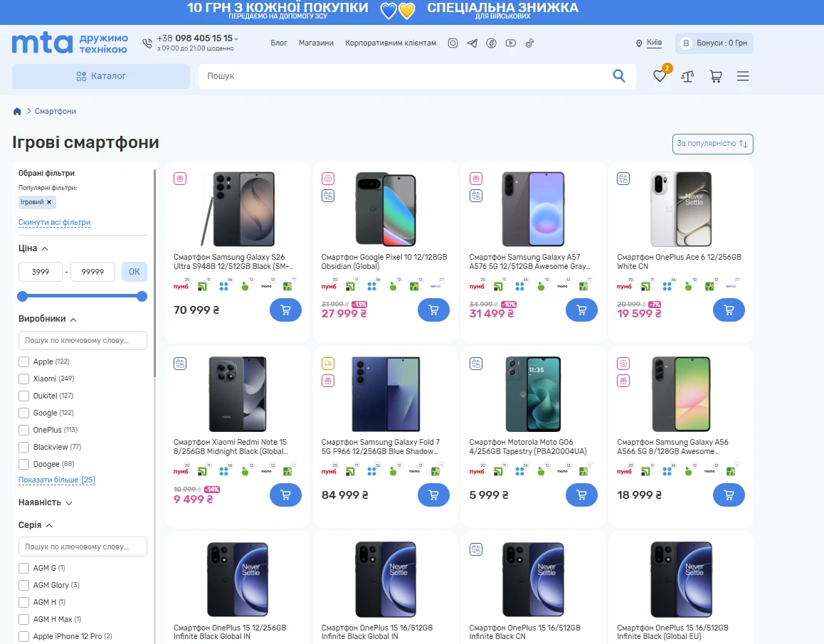Open the phone number dropdown
Image resolution: width=824 pixels, height=644 pixels.
[236, 39]
